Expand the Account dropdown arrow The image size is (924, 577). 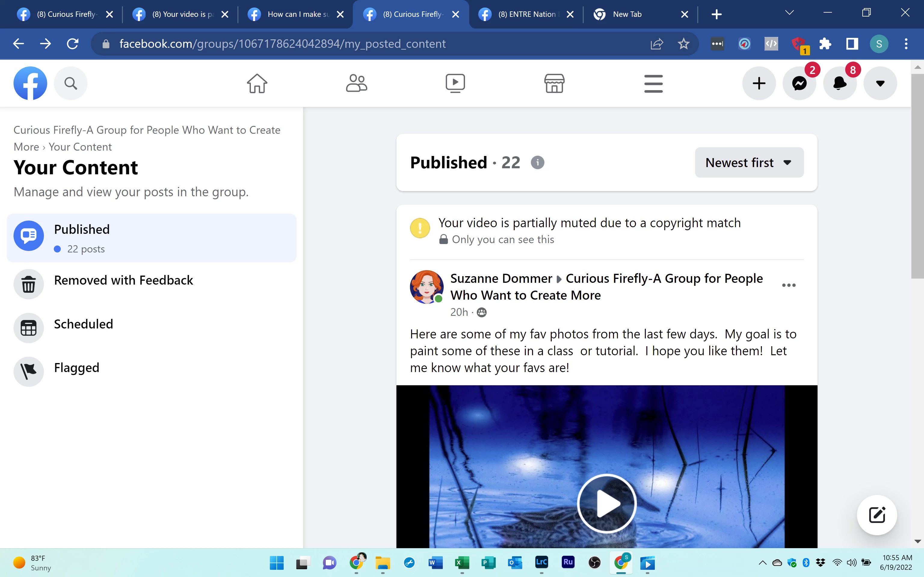tap(880, 83)
